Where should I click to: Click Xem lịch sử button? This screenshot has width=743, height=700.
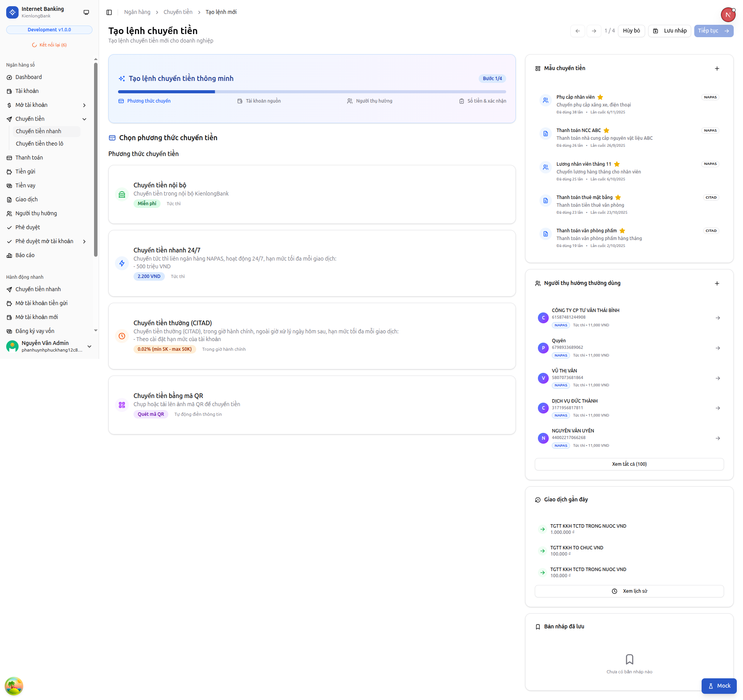pos(629,591)
